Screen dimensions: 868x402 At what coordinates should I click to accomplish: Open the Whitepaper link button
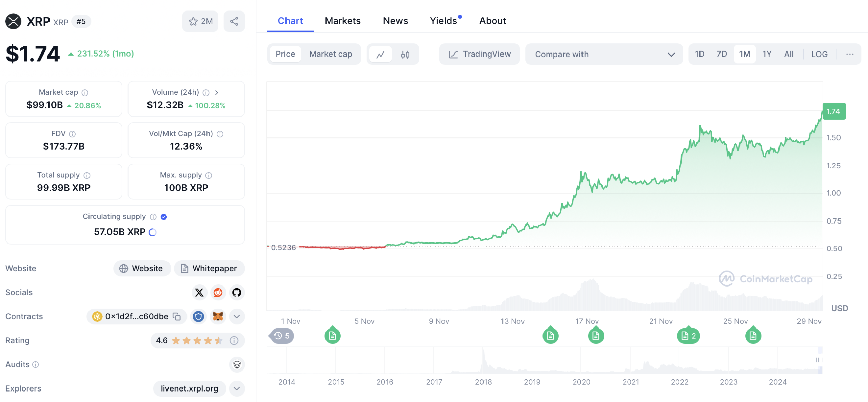pos(209,268)
